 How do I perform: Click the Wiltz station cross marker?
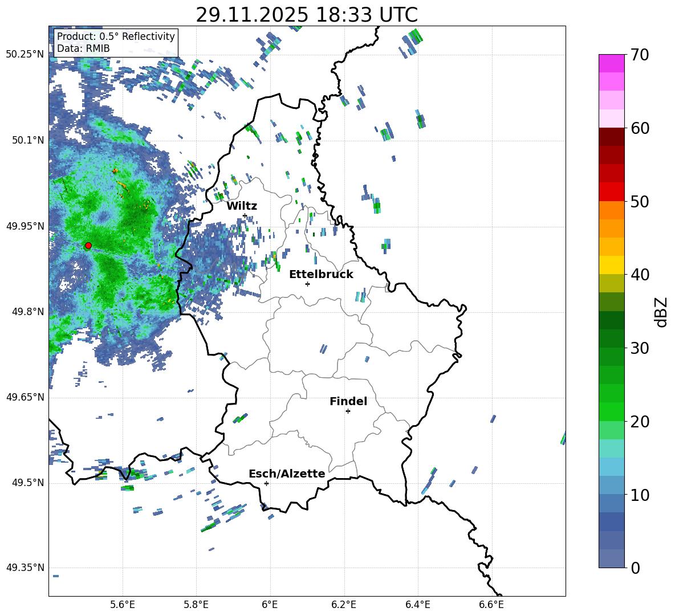coord(245,215)
